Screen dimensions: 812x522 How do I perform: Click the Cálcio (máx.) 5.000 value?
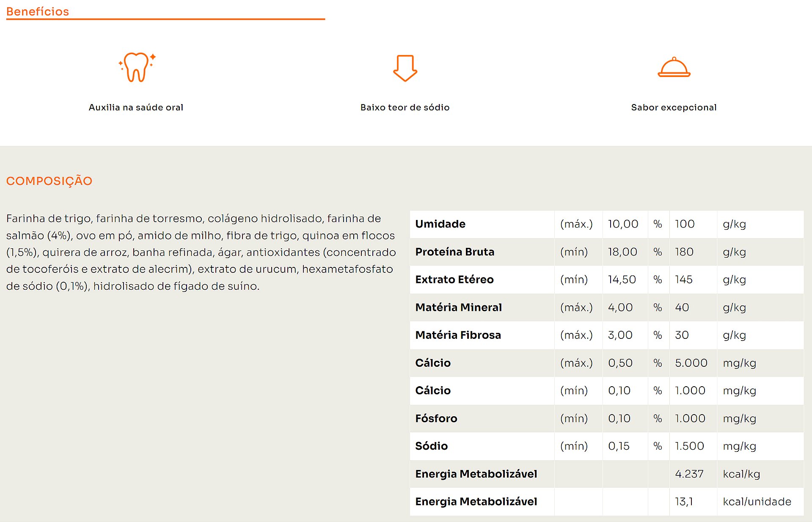(691, 363)
